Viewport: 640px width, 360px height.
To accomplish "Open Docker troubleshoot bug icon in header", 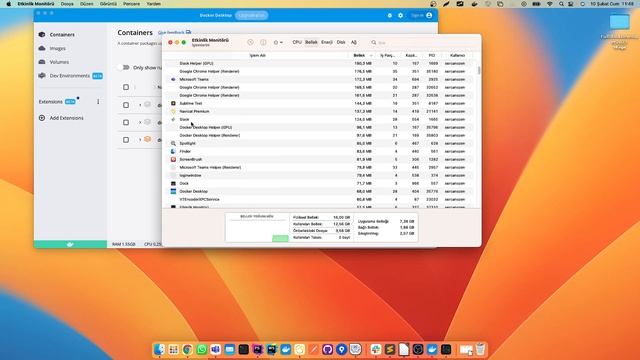I will pos(390,16).
